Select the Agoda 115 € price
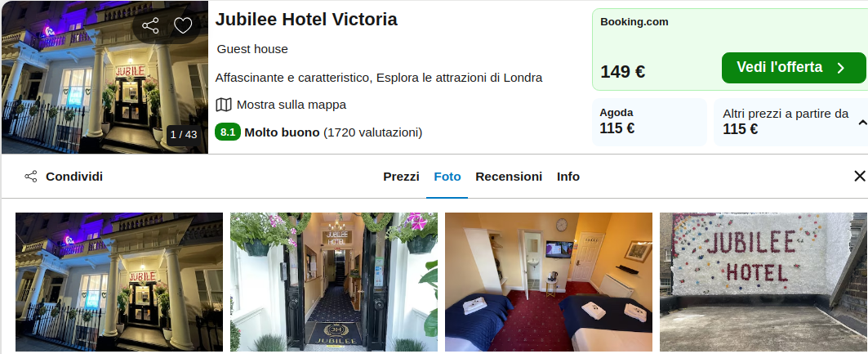The width and height of the screenshot is (868, 354). tap(649, 122)
